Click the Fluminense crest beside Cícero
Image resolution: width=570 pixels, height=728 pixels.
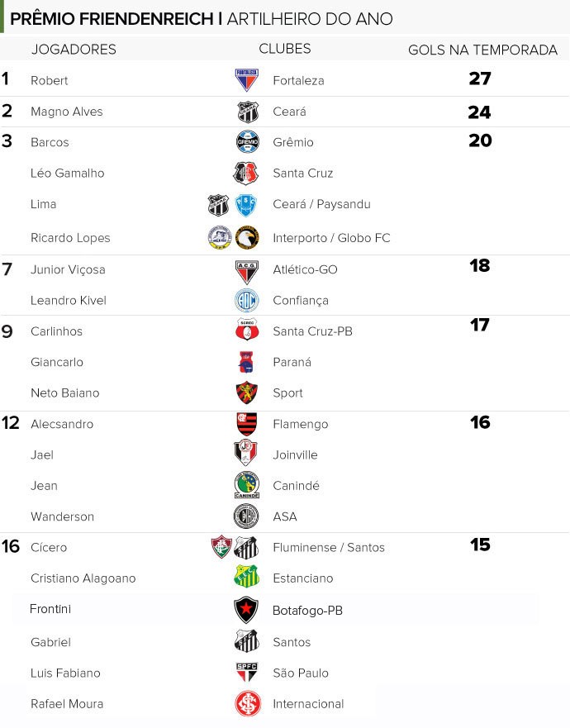(x=221, y=546)
